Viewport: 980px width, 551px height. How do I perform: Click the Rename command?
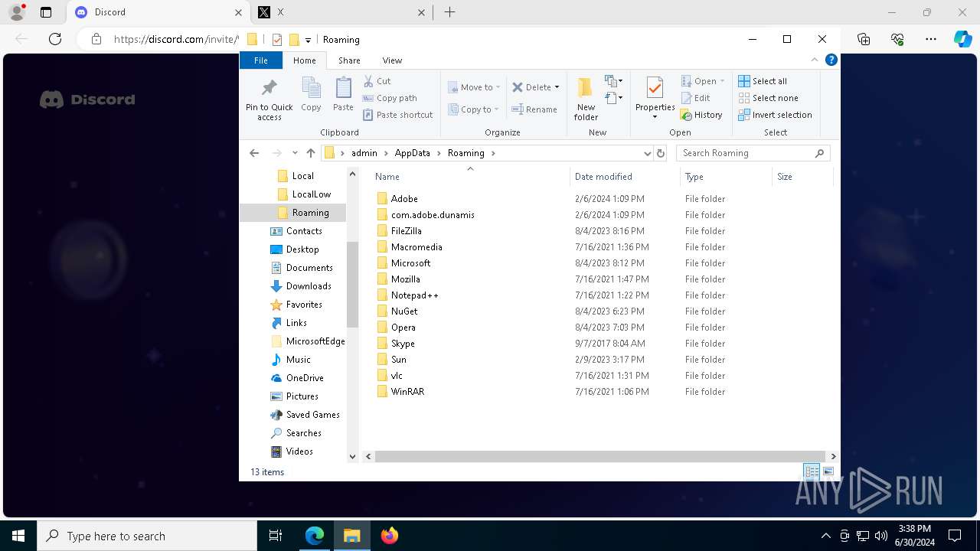534,109
